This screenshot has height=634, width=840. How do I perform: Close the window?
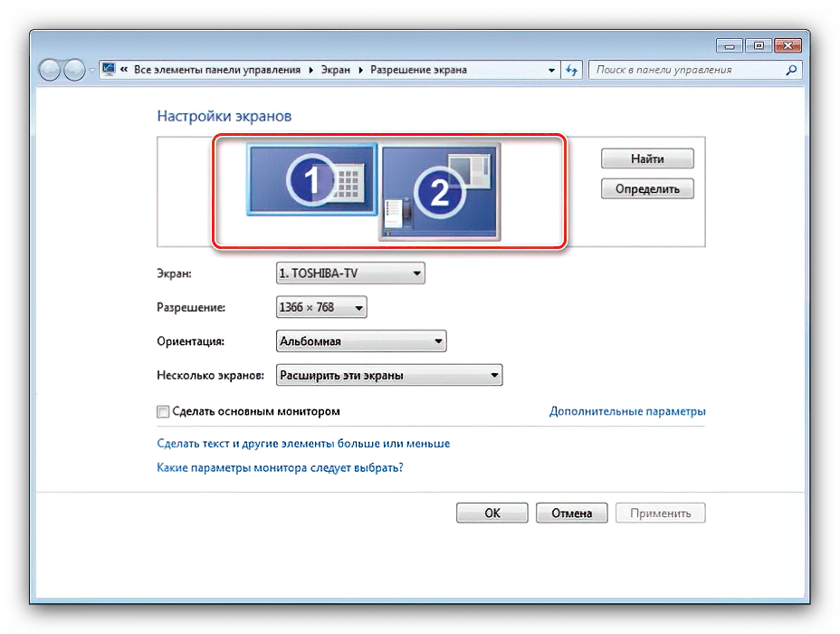coord(787,45)
